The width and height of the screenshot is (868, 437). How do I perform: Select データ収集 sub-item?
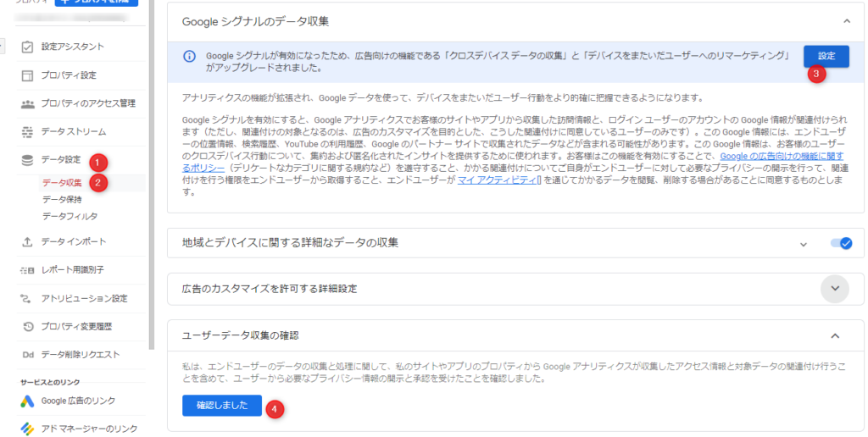[x=62, y=183]
